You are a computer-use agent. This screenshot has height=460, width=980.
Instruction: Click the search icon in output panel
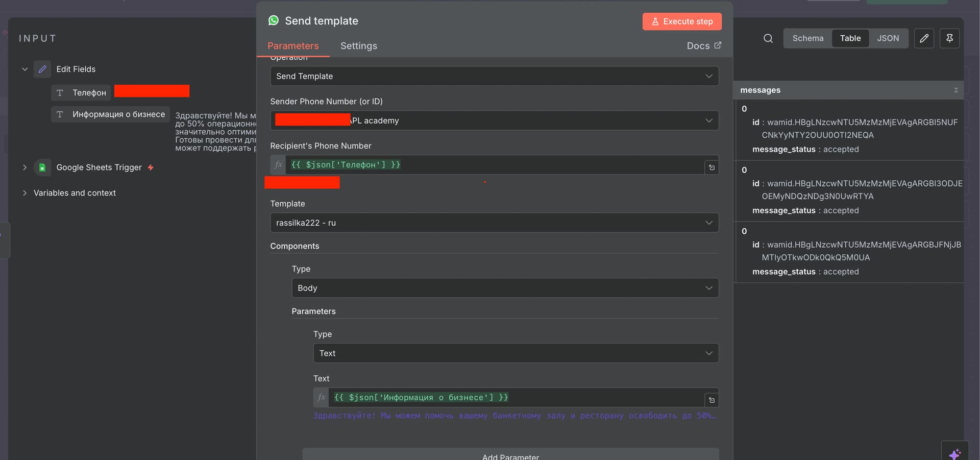768,38
